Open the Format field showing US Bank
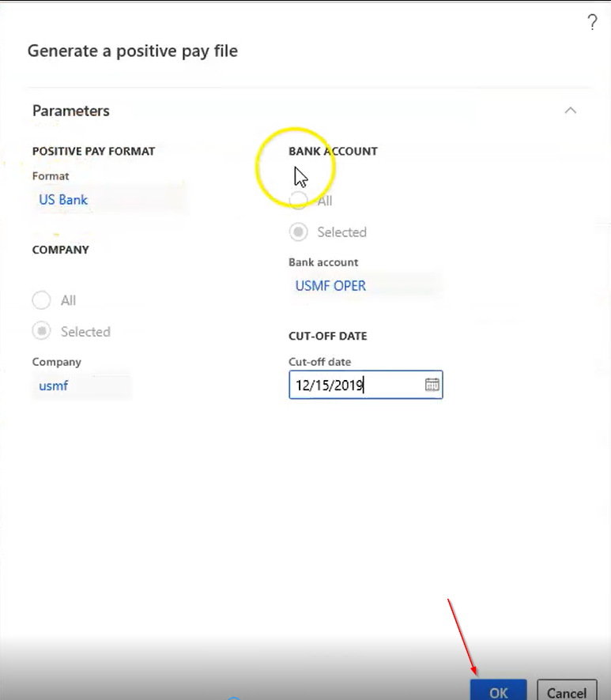Screen dimensions: 611x700 click(107, 200)
